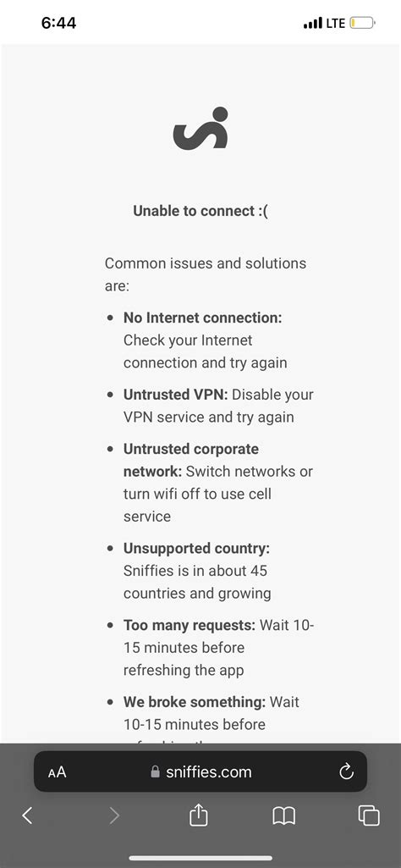Tap the 'Untrusted VPN:' bullet heading
Screen dimensions: 401x868
tap(175, 395)
